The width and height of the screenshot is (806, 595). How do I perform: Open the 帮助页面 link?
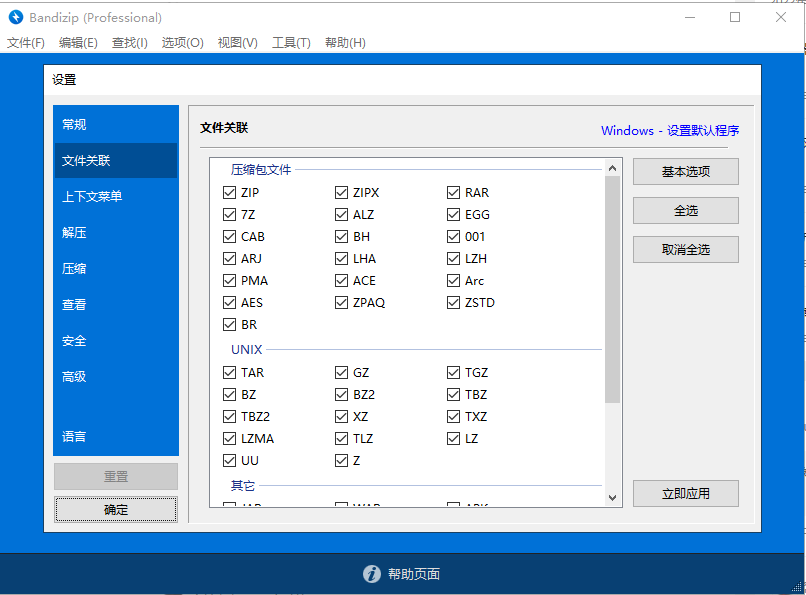[414, 574]
